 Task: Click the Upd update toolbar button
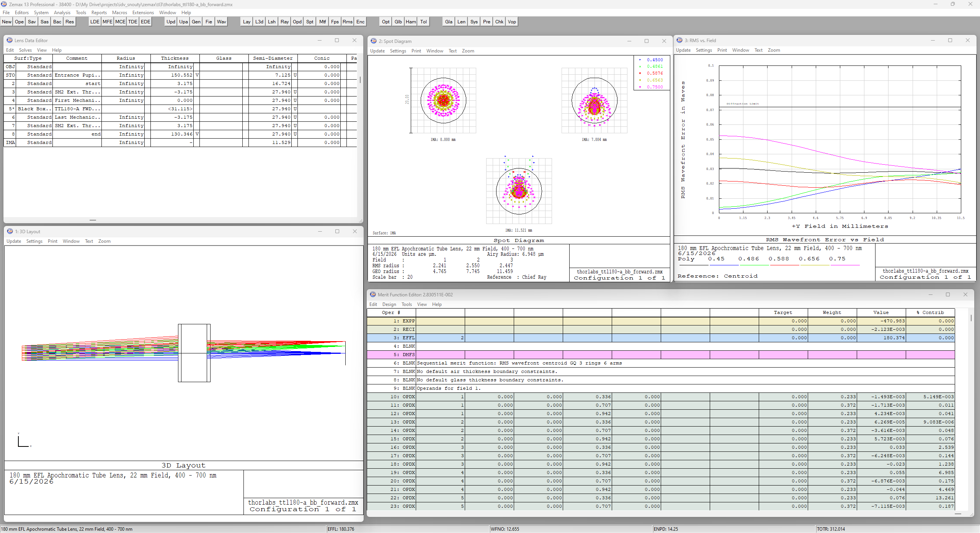click(171, 22)
